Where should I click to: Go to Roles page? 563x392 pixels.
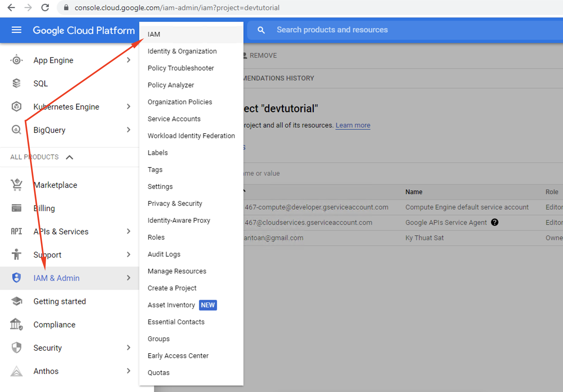191,237
